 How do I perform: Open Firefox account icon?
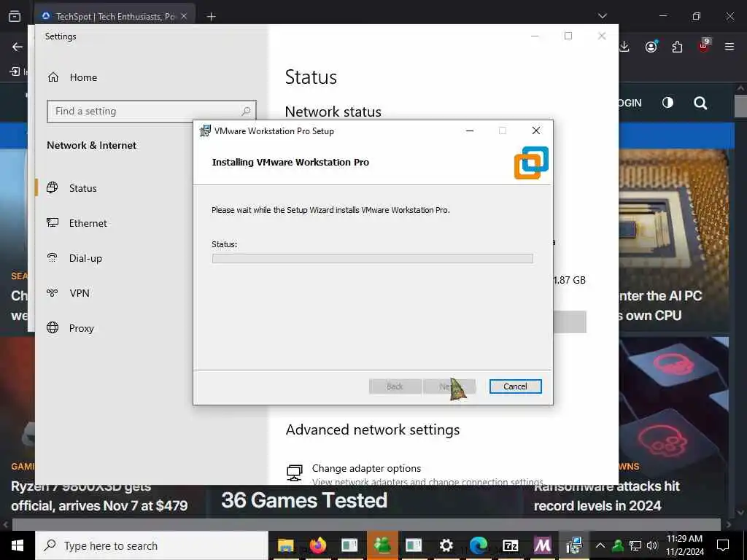coord(651,47)
